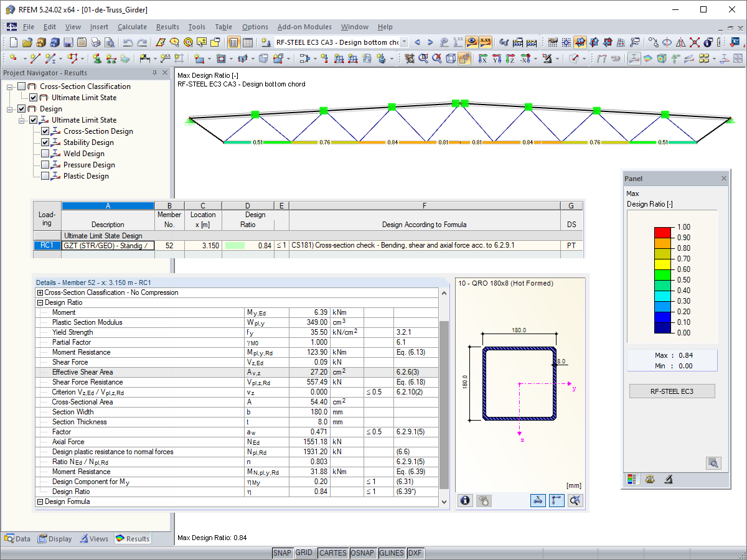The width and height of the screenshot is (747, 560).
Task: Toggle GLINES in status bar
Action: [392, 553]
